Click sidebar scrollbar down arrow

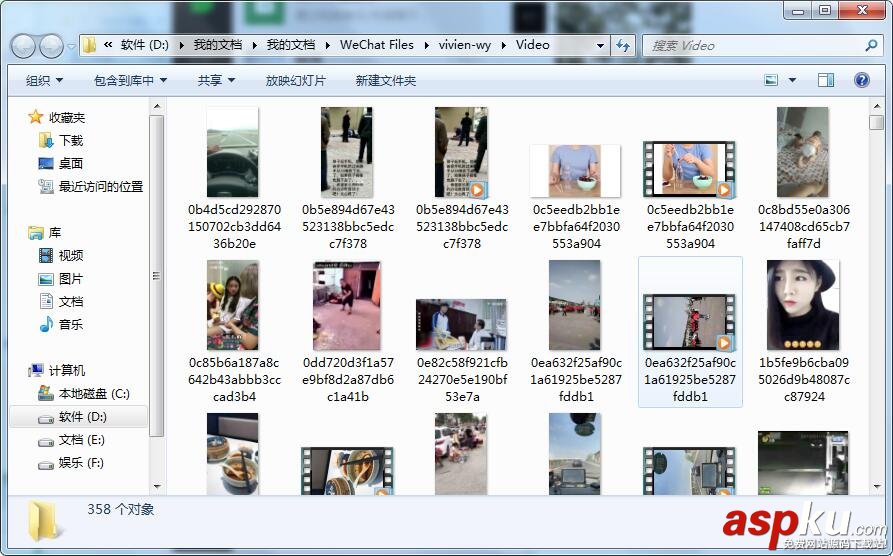point(157,486)
